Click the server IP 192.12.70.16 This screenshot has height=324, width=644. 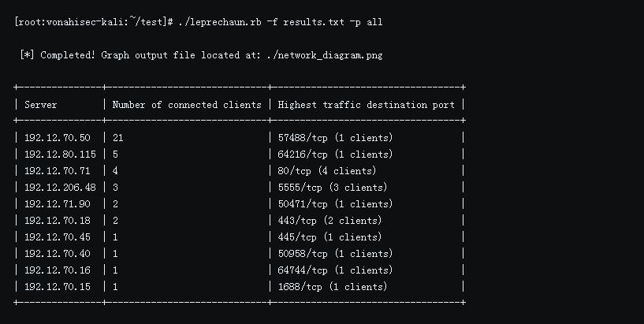pyautogui.click(x=57, y=270)
